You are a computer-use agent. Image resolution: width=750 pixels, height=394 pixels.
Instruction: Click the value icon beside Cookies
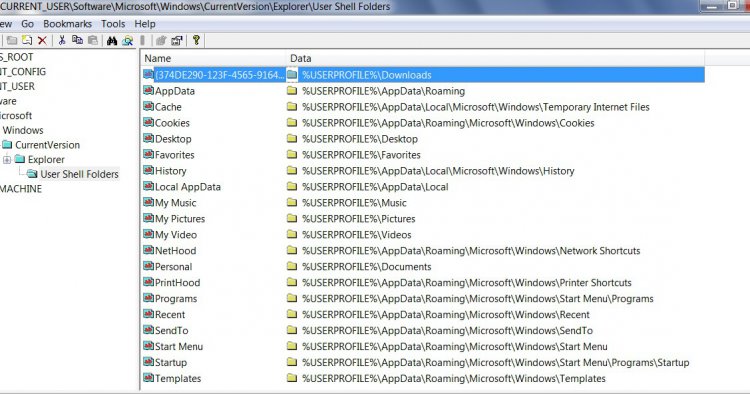click(x=148, y=122)
